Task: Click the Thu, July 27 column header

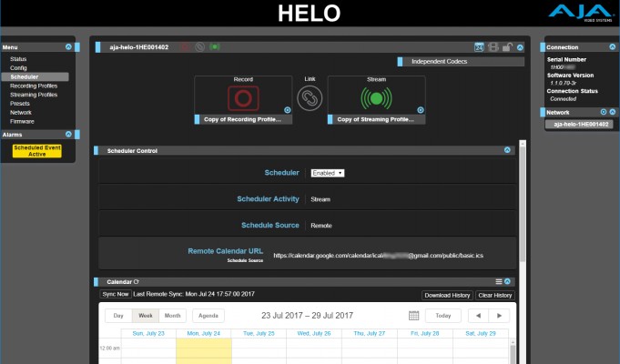Action: (370, 333)
